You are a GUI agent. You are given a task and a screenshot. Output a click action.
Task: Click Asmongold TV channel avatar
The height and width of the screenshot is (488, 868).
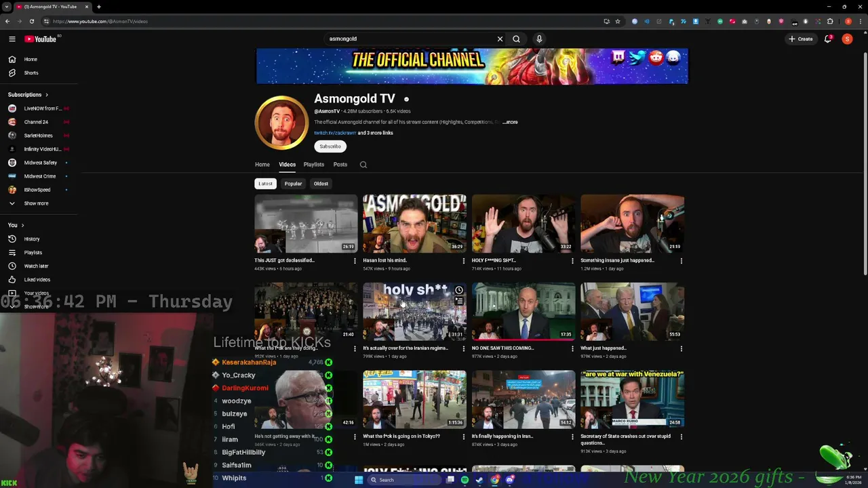[281, 122]
